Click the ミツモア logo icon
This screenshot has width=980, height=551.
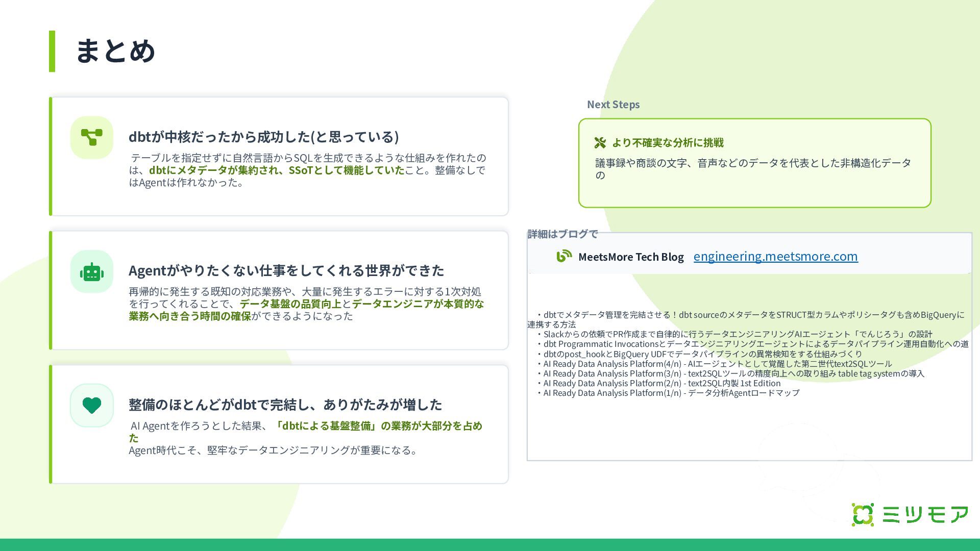863,514
